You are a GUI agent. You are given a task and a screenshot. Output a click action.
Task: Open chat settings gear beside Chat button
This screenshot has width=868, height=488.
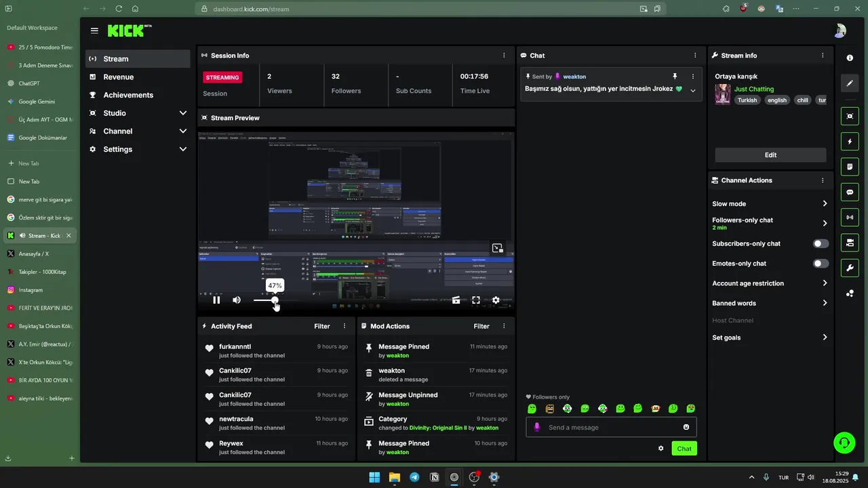pyautogui.click(x=661, y=449)
